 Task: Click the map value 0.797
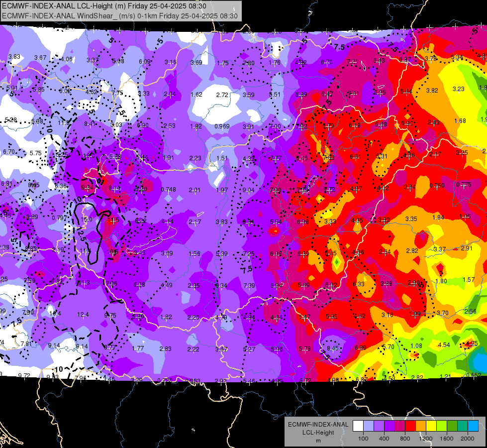[x=59, y=218]
